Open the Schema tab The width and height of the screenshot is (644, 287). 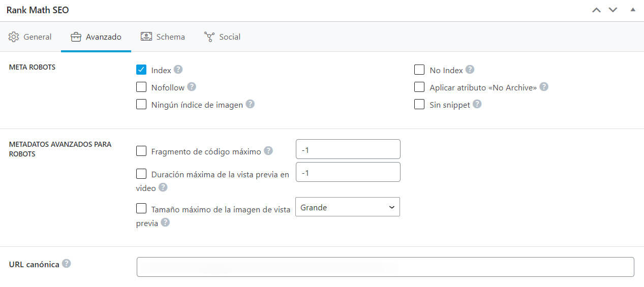(x=163, y=37)
